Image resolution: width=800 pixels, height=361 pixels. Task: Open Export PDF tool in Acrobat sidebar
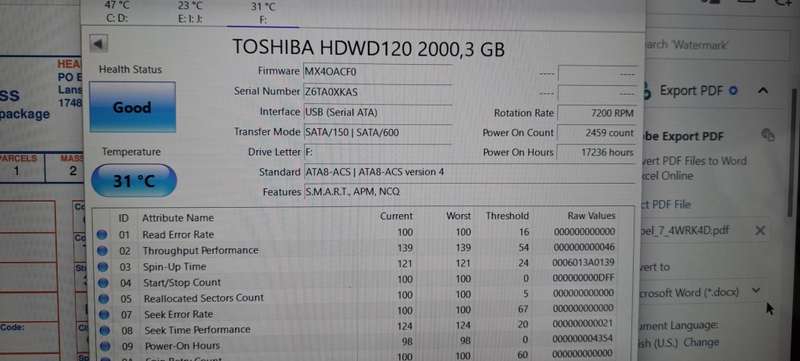pyautogui.click(x=692, y=91)
